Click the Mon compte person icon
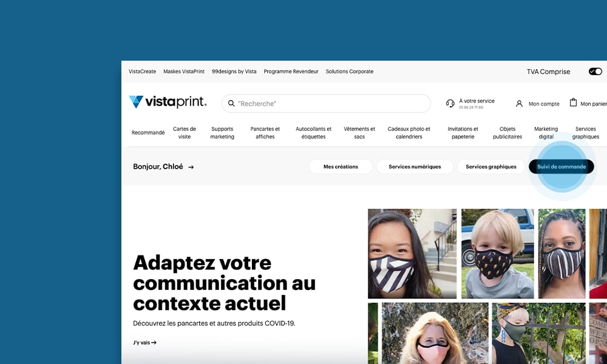Screen dimensions: 607x364 click(519, 104)
